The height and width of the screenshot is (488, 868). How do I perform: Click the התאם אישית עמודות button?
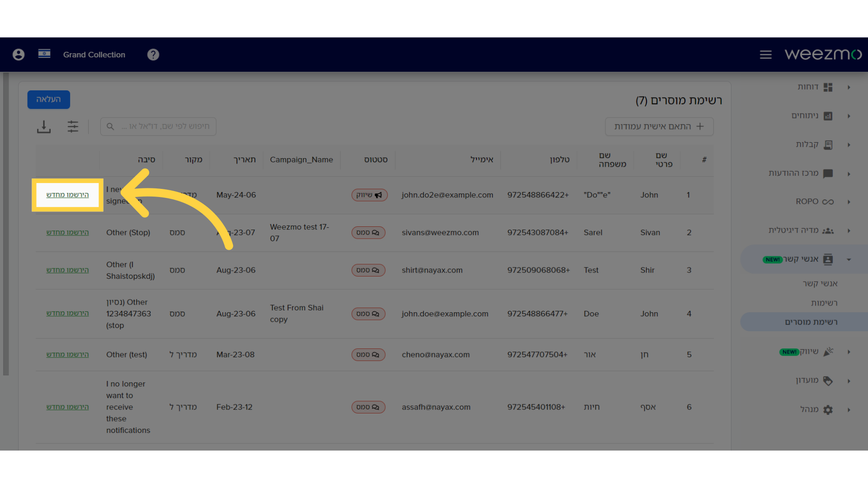tap(659, 127)
